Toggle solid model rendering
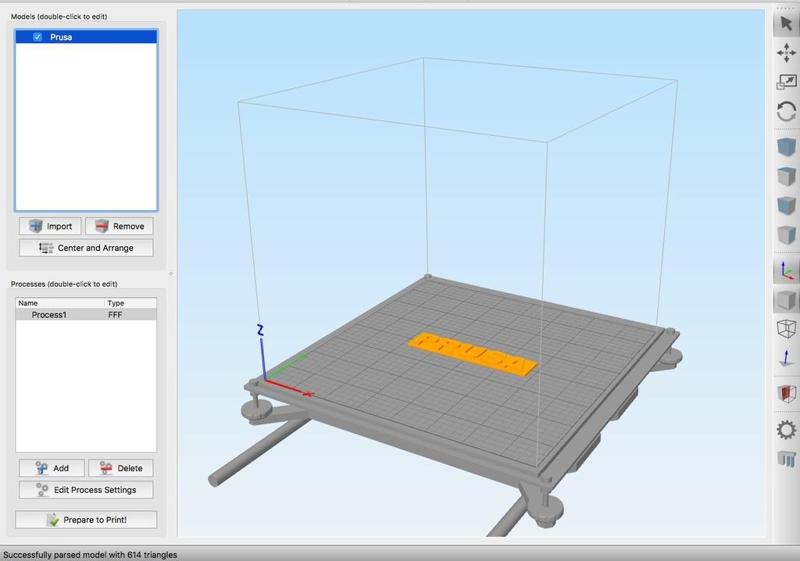The height and width of the screenshot is (561, 800). click(786, 300)
